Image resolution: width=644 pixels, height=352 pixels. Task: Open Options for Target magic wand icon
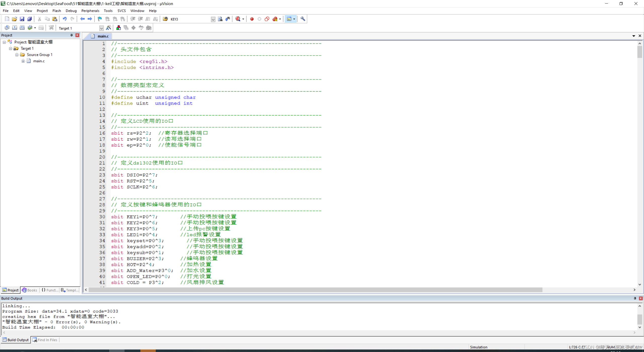(109, 28)
